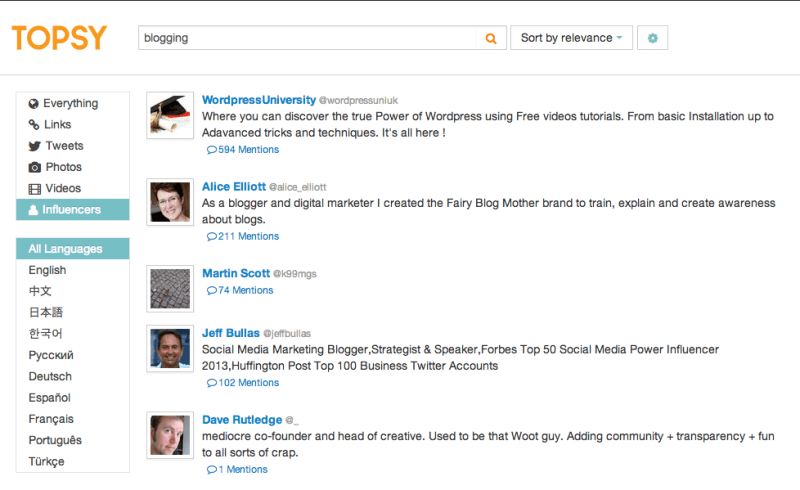Open Jeff Bullas profile link
800x490 pixels.
tap(231, 333)
